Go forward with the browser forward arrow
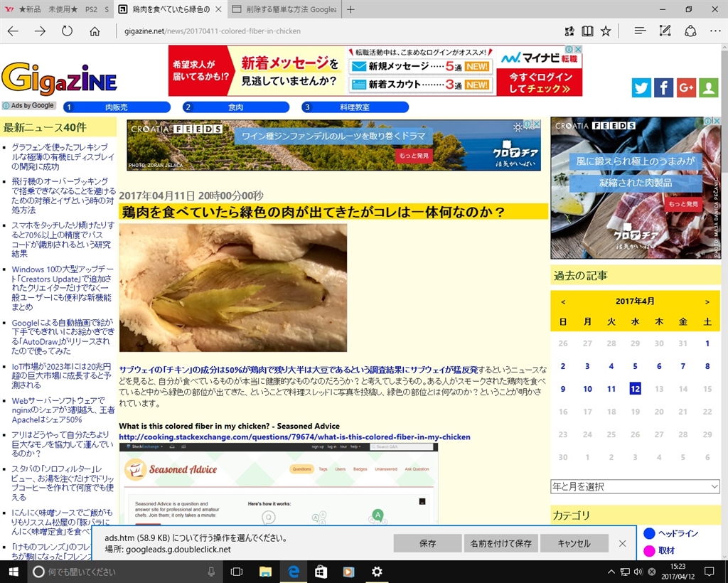The image size is (728, 583). (40, 31)
